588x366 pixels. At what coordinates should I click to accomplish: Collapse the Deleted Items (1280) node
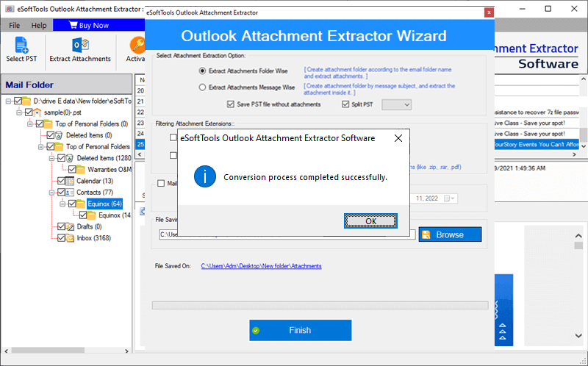click(51, 158)
